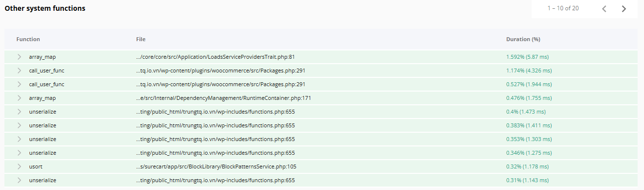Expand unserialize row with 0.4% duration
The height and width of the screenshot is (190, 644).
point(19,112)
